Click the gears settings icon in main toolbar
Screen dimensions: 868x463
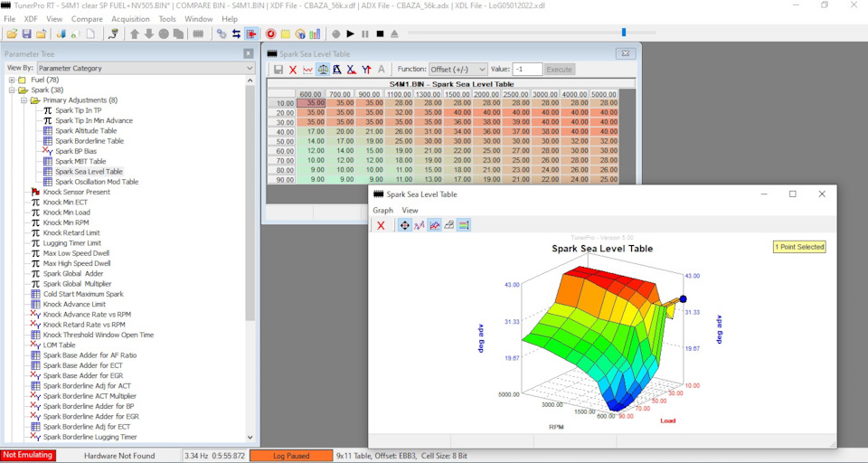(x=222, y=33)
